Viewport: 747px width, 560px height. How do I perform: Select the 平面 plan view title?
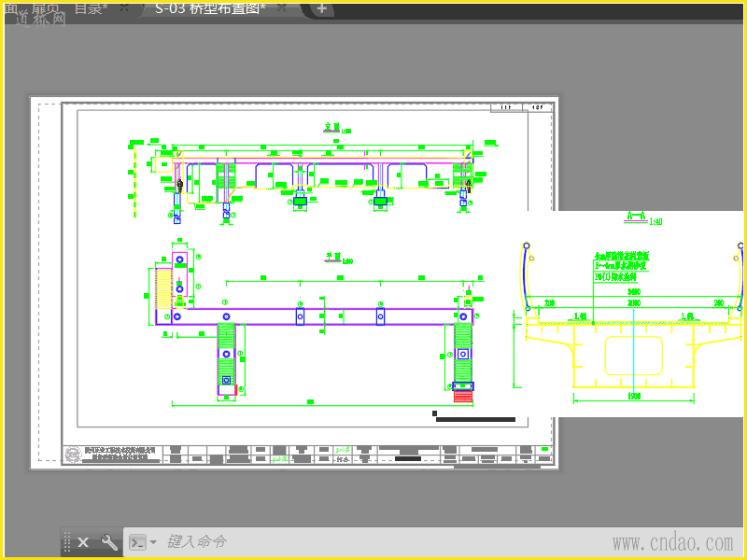(333, 258)
